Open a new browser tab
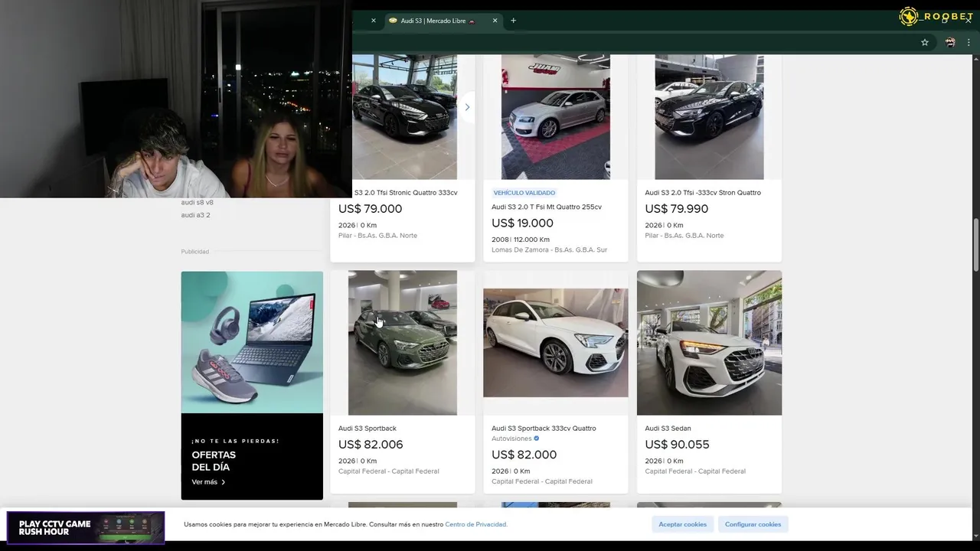 click(x=513, y=21)
